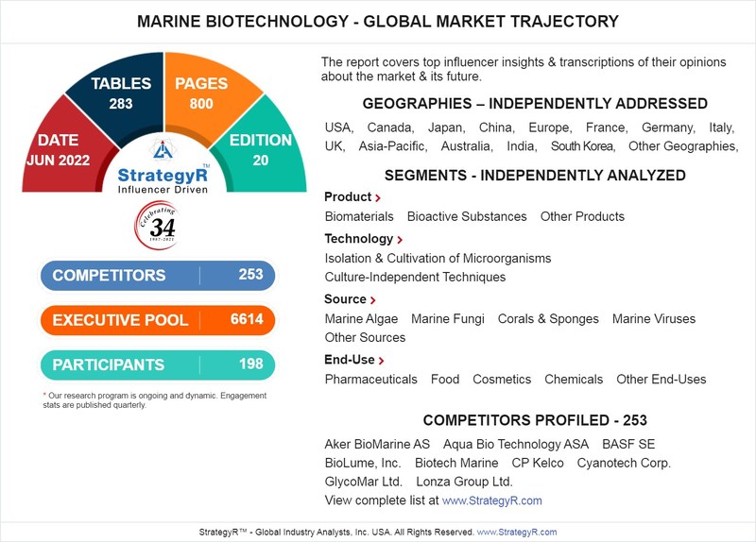Select Biomaterials under Product

pos(359,217)
